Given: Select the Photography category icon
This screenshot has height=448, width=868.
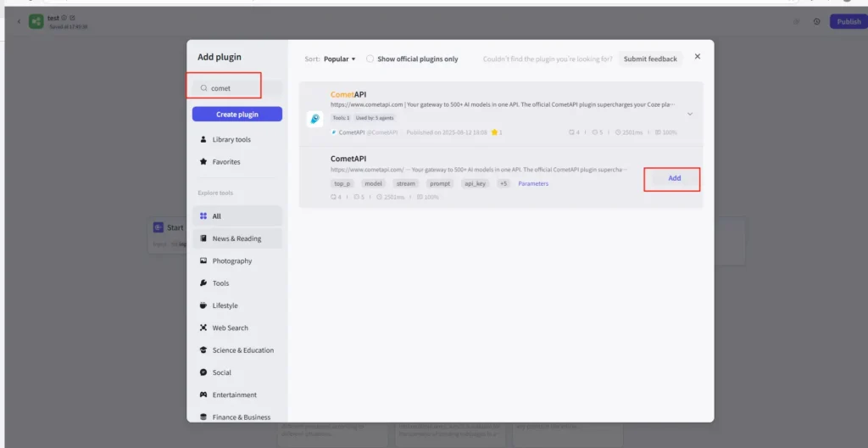Looking at the screenshot, I should (x=203, y=260).
